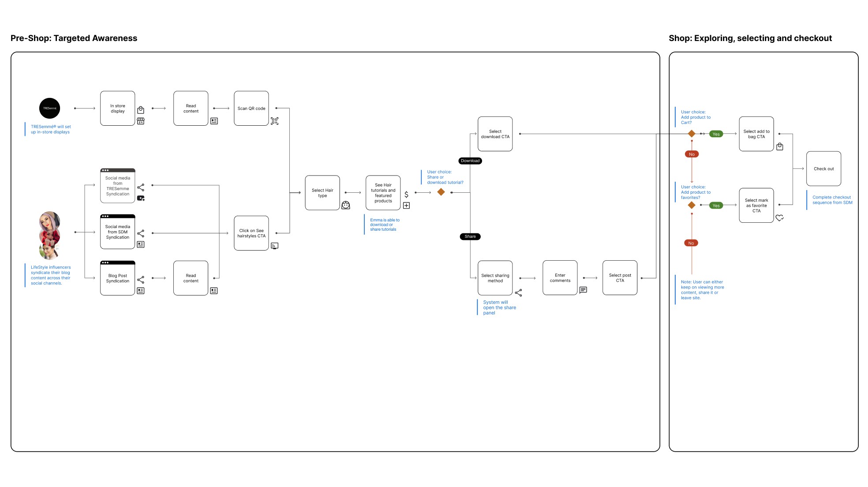This screenshot has height=487, width=868.
Task: Click the black Download branch label
Action: click(470, 161)
